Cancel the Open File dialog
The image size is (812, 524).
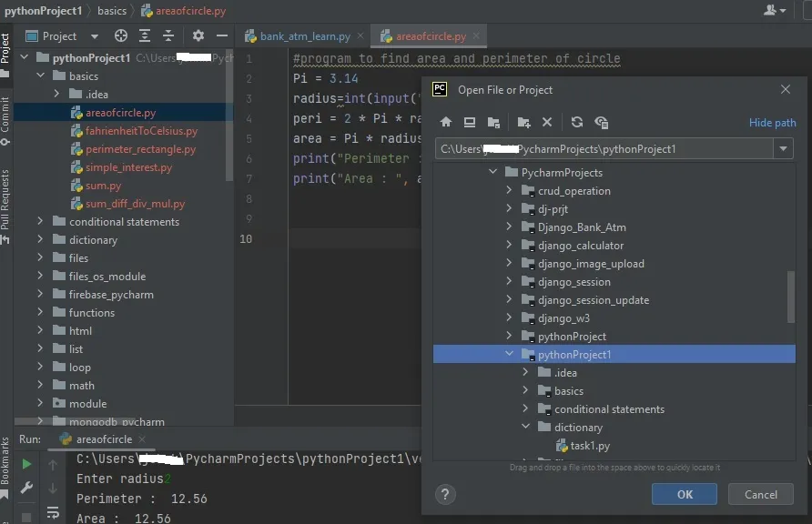point(760,494)
